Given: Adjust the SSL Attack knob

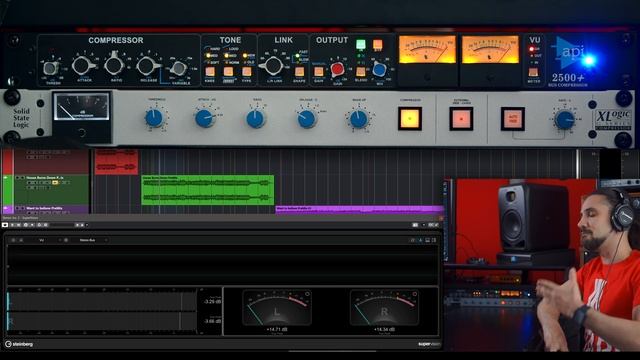Looking at the screenshot, I should tap(204, 118).
